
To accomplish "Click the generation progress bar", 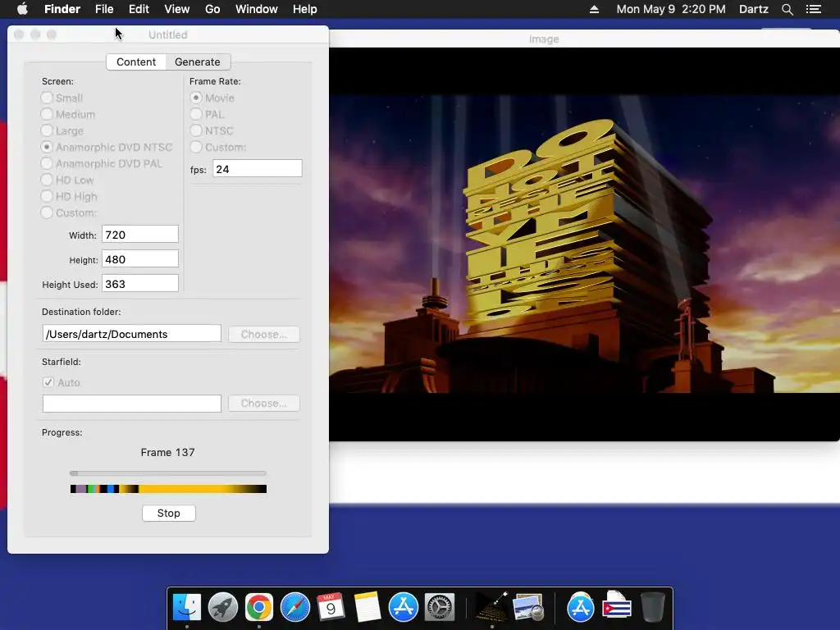I will [x=167, y=473].
